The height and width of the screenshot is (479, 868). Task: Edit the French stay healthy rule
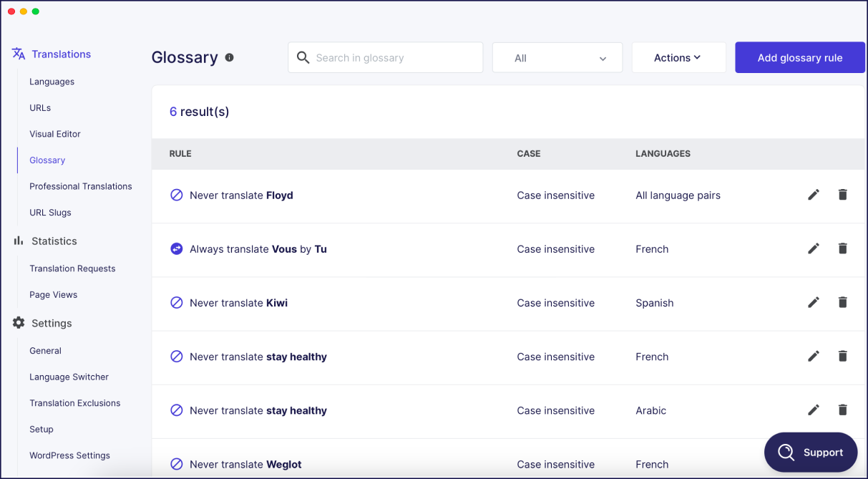point(814,356)
